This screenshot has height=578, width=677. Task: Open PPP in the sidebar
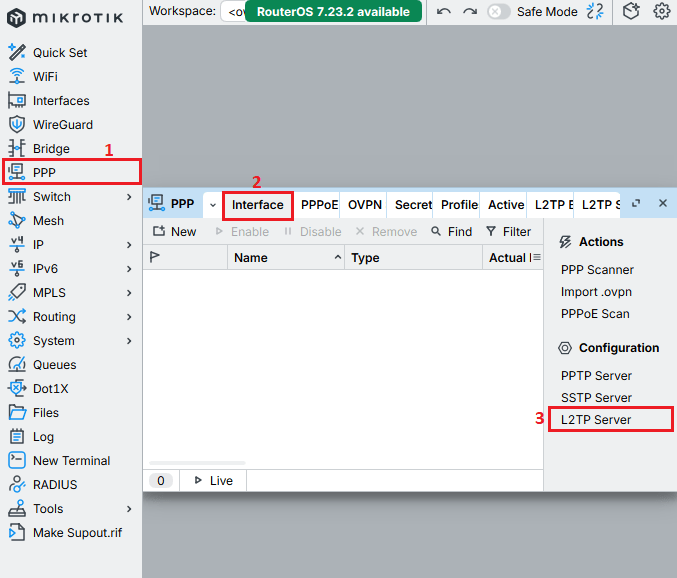tap(72, 172)
